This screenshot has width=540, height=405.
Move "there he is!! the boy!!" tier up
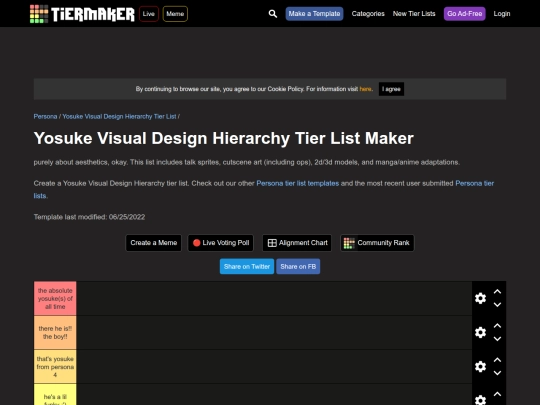pos(497,326)
